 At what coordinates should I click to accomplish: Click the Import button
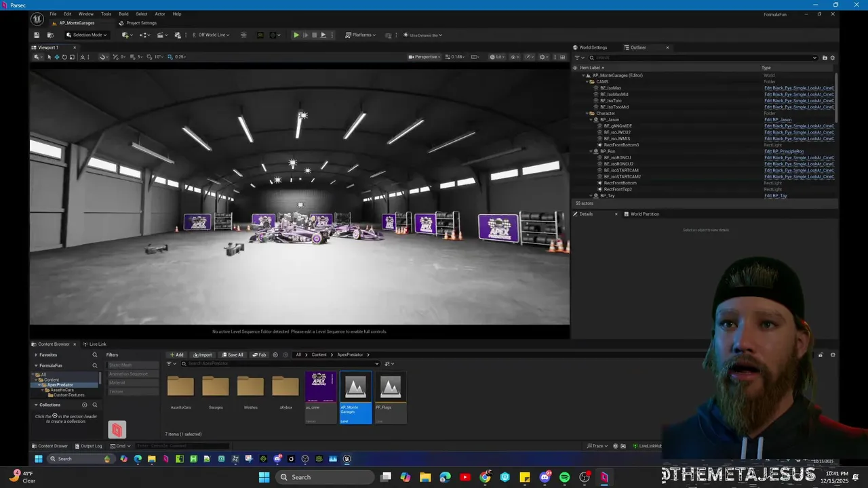pyautogui.click(x=203, y=354)
